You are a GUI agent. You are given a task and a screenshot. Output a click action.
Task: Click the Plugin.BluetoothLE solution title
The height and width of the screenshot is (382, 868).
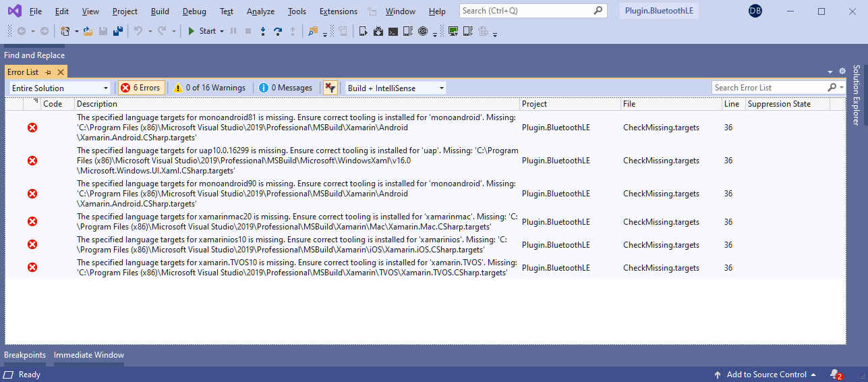tap(658, 11)
